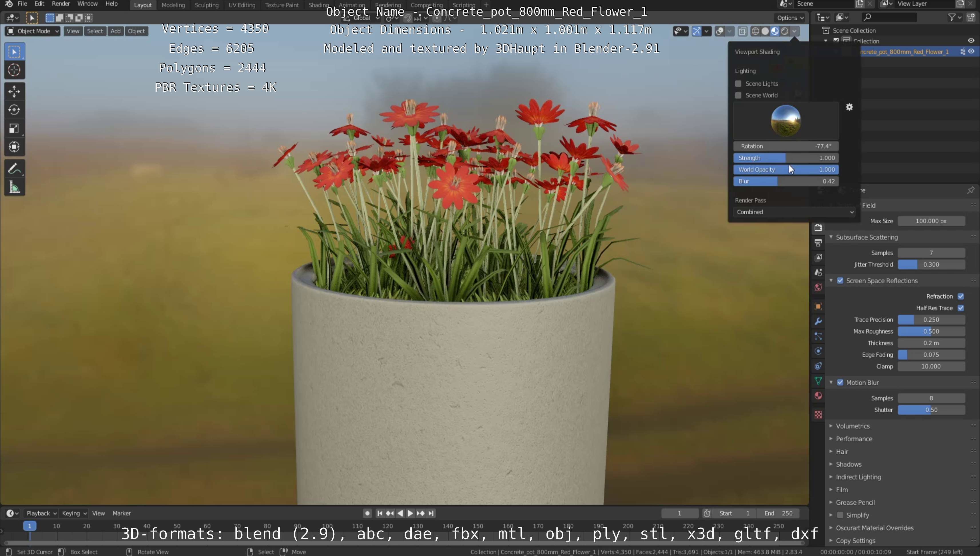Collapse Subsurface Scattering panel

[866, 237]
